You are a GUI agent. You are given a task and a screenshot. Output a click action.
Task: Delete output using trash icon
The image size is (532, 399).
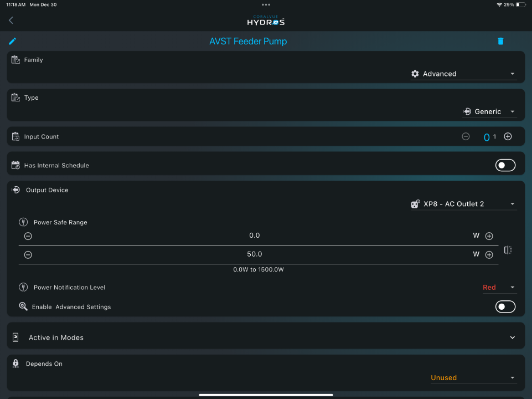pos(500,41)
